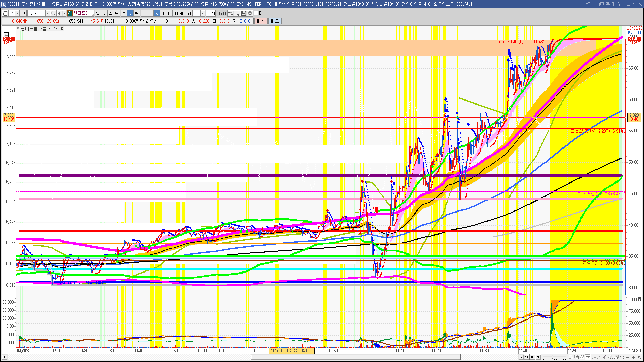
Task: Open chart settings gear icon
Action: pyautogui.click(x=250, y=13)
